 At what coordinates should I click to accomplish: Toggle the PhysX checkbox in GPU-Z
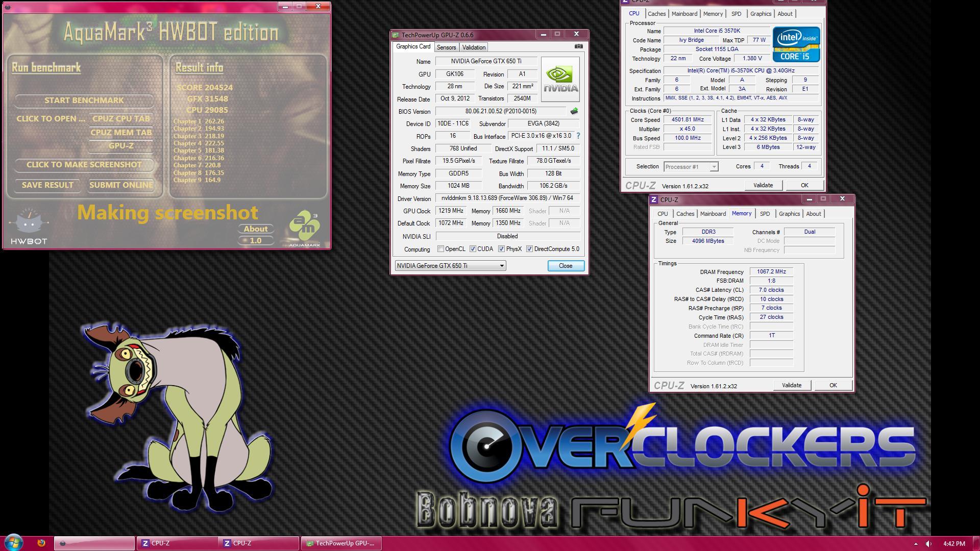501,249
